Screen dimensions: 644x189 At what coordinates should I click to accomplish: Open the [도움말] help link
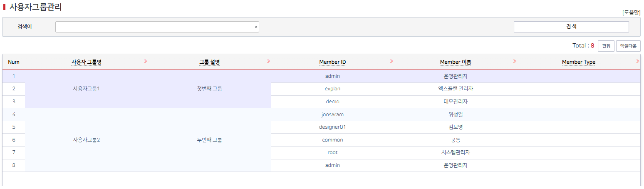[x=631, y=12]
